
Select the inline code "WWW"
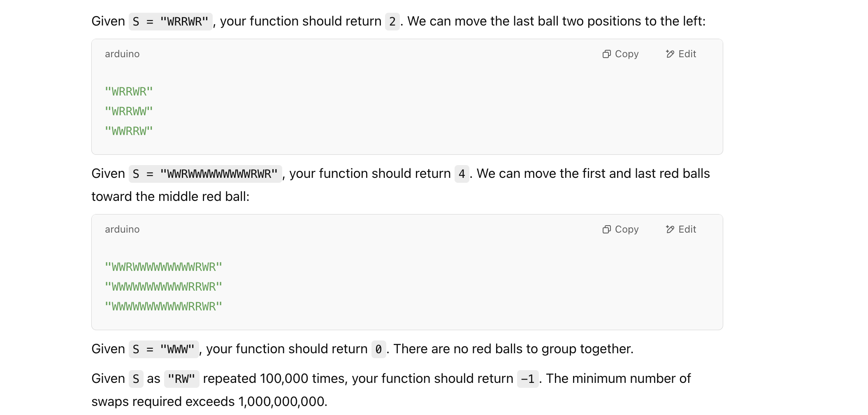point(177,349)
